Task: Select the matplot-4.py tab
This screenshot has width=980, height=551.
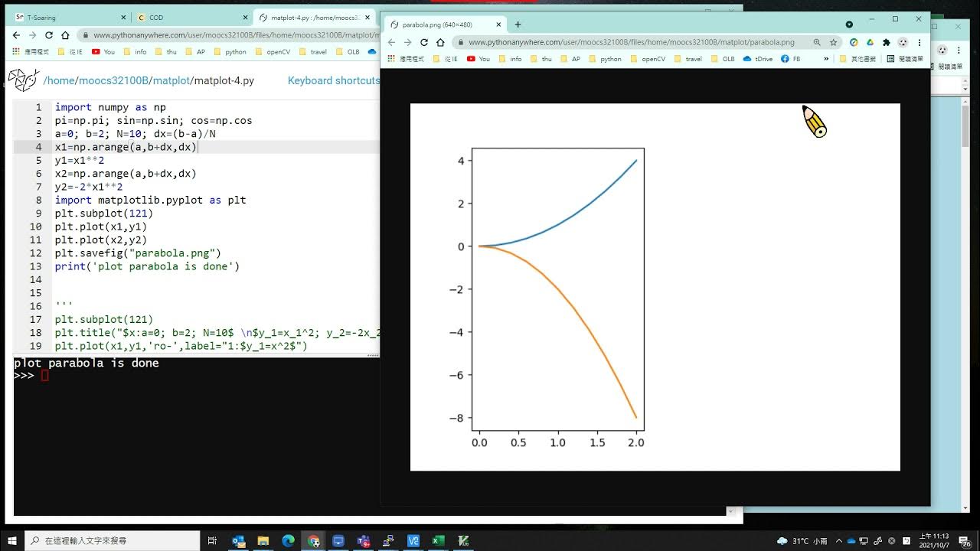Action: click(x=314, y=18)
